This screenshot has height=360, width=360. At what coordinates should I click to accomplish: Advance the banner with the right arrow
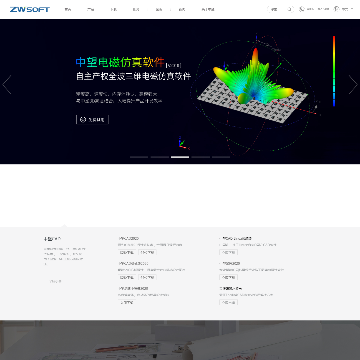pyautogui.click(x=353, y=85)
